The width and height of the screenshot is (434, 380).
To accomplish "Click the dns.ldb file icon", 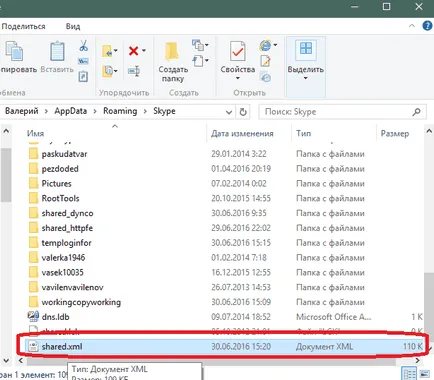I will point(33,316).
